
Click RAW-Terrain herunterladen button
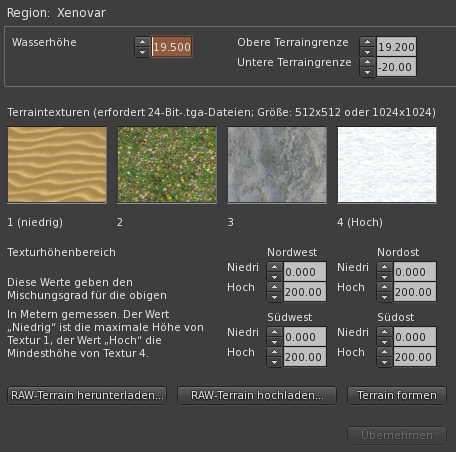tap(87, 395)
